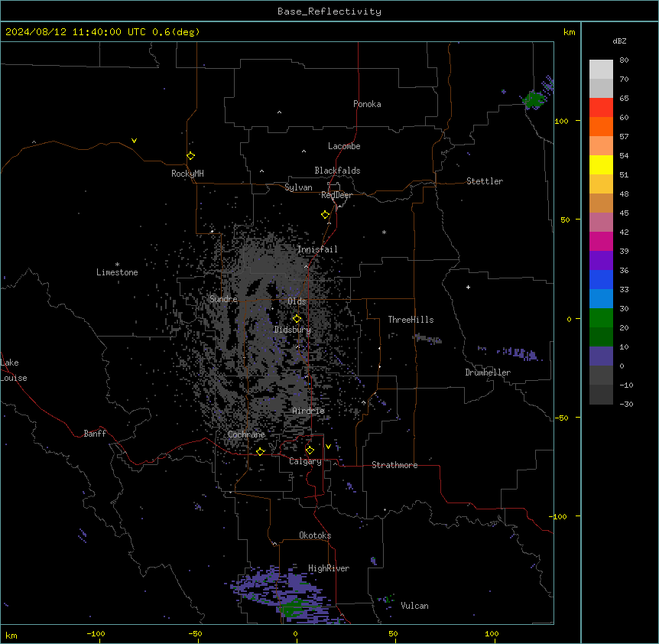
Task: Click the Sundre label
Action: tap(223, 299)
